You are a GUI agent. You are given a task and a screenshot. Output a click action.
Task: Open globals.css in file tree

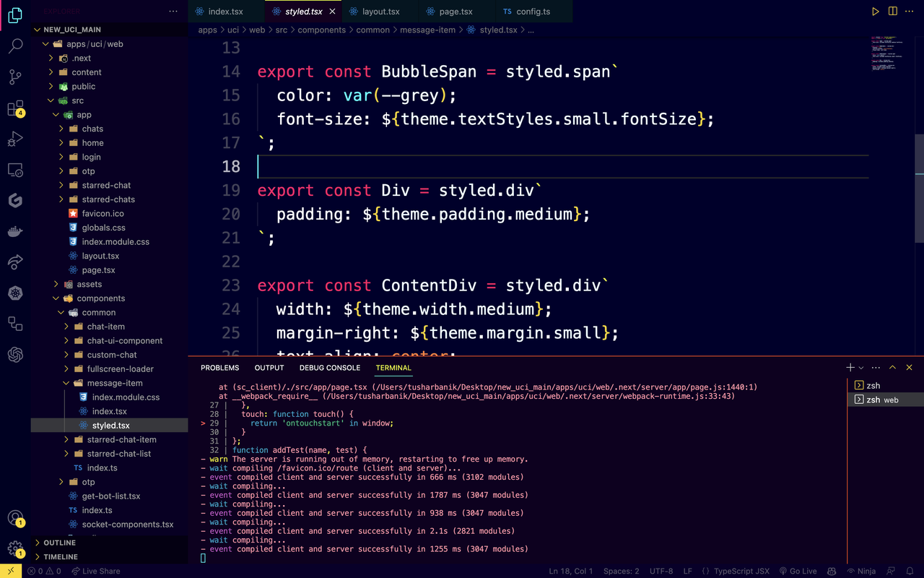[x=110, y=228]
